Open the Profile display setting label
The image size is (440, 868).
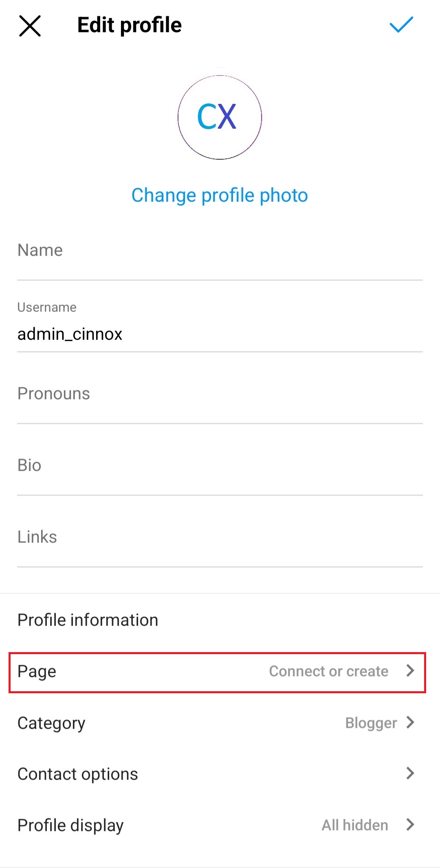[70, 825]
